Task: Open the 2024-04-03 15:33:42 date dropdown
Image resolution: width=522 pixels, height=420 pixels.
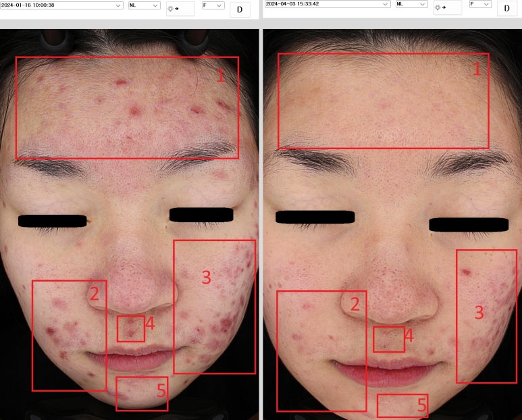Action: click(x=328, y=4)
